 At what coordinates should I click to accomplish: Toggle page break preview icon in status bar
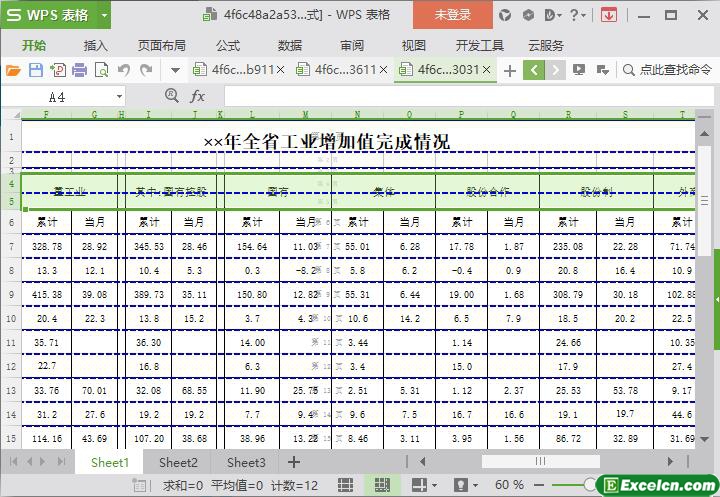tap(382, 485)
